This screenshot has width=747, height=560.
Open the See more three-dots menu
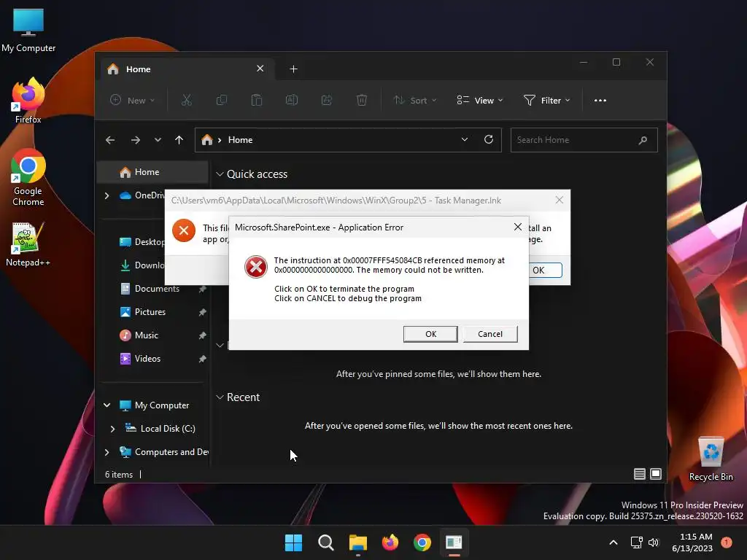600,100
